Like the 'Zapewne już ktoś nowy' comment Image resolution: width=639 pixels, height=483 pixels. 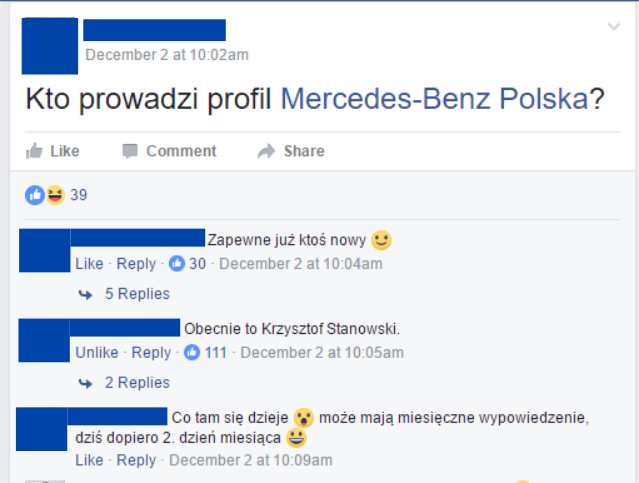click(x=89, y=264)
